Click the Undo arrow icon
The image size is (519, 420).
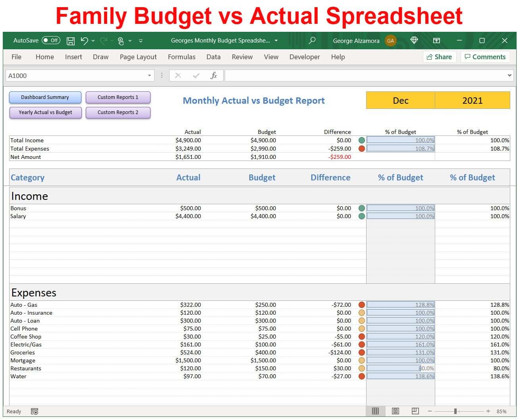pos(84,41)
